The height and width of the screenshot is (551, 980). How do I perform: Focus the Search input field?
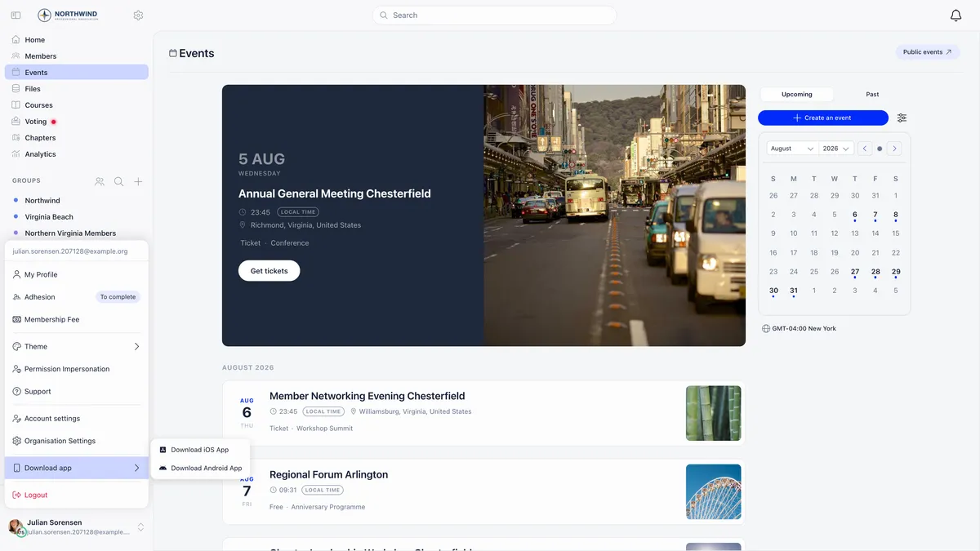pos(494,16)
